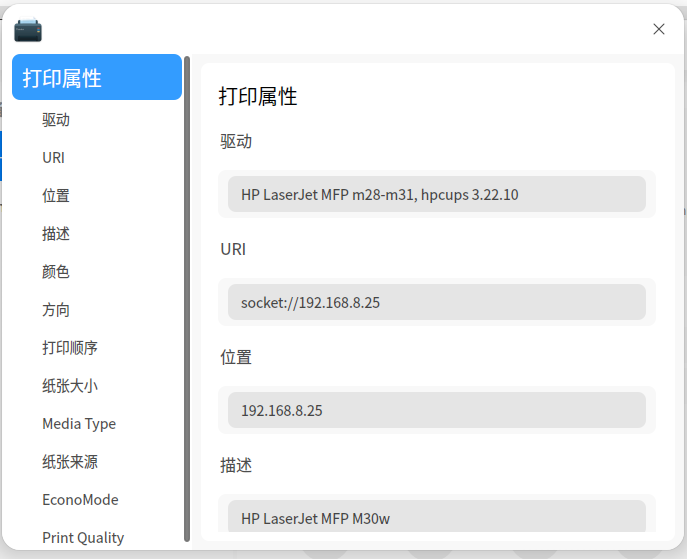The width and height of the screenshot is (687, 559).
Task: Open 描述 section from sidebar
Action: 56,234
